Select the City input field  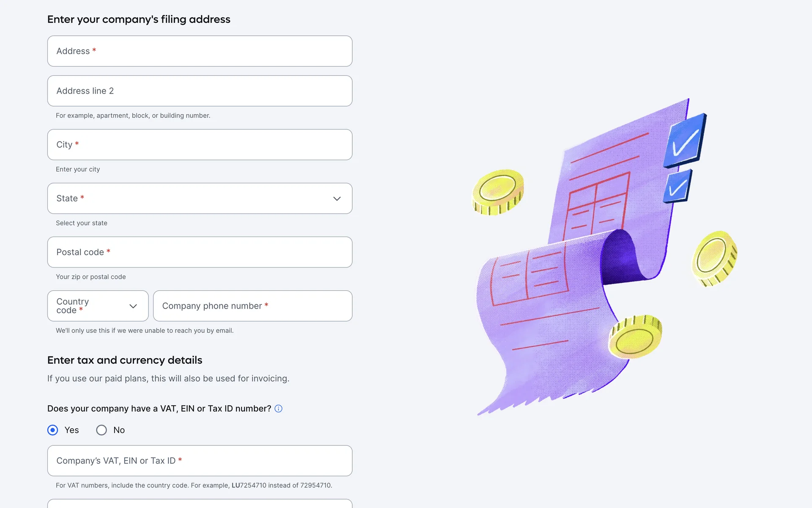pyautogui.click(x=200, y=145)
